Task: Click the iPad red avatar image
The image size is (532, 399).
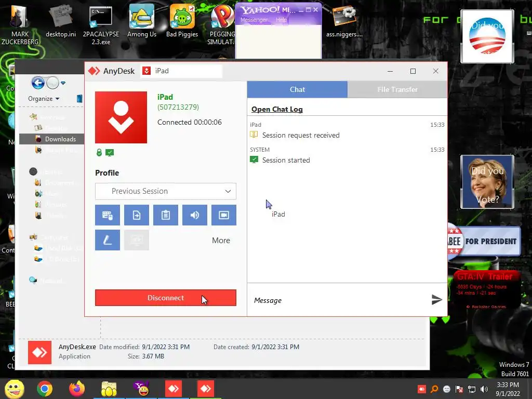Action: [x=121, y=117]
